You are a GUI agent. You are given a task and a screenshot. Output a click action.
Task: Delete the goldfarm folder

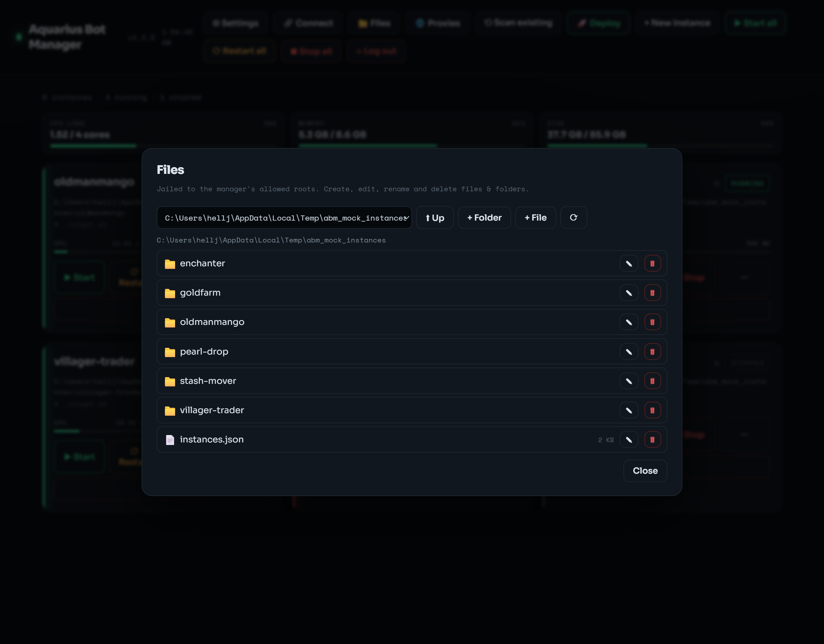point(652,293)
